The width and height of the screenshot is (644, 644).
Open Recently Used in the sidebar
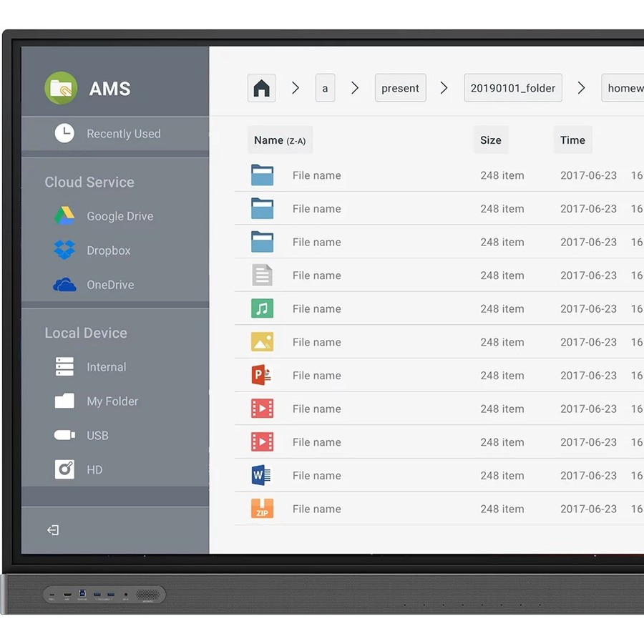point(122,134)
